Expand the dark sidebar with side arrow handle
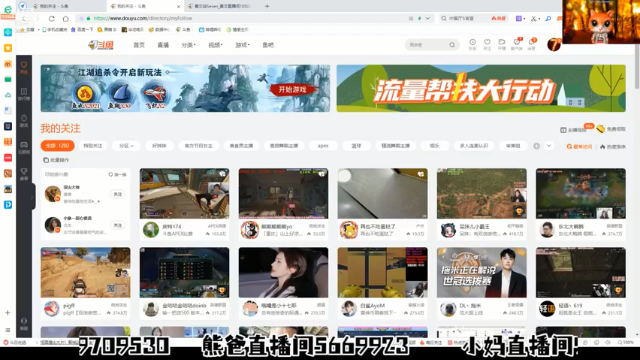The height and width of the screenshot is (360, 640). point(32,197)
